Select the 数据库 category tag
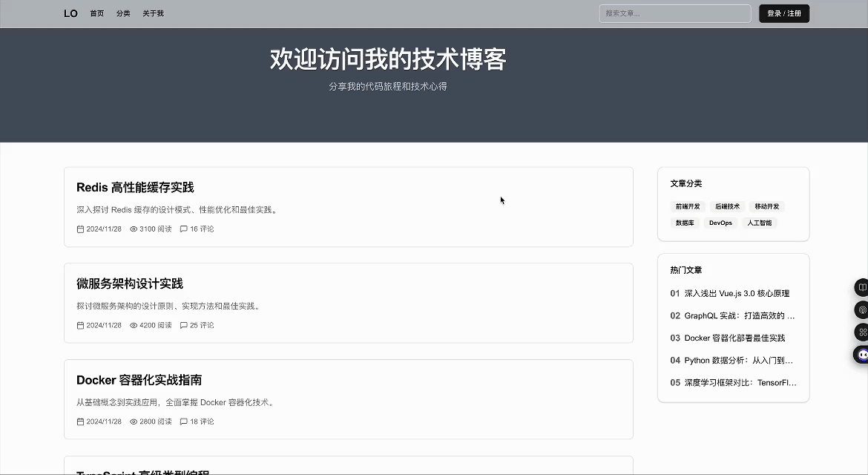The height and width of the screenshot is (475, 868). pyautogui.click(x=685, y=223)
